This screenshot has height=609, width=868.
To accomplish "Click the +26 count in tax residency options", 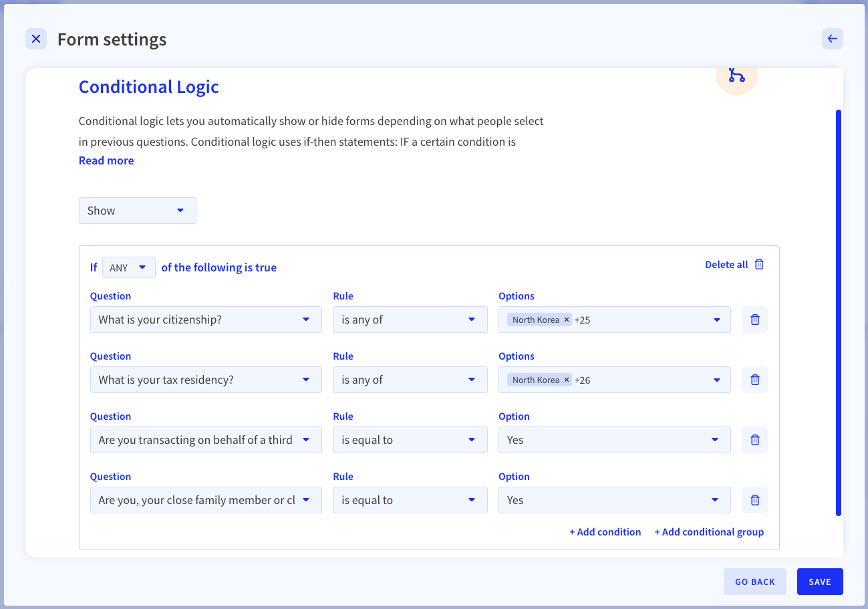I will [582, 380].
